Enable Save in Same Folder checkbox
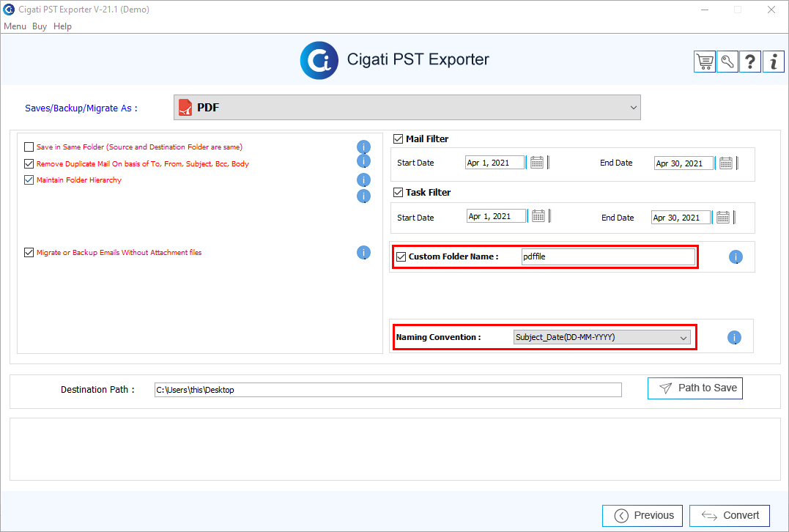789x532 pixels. pos(29,147)
